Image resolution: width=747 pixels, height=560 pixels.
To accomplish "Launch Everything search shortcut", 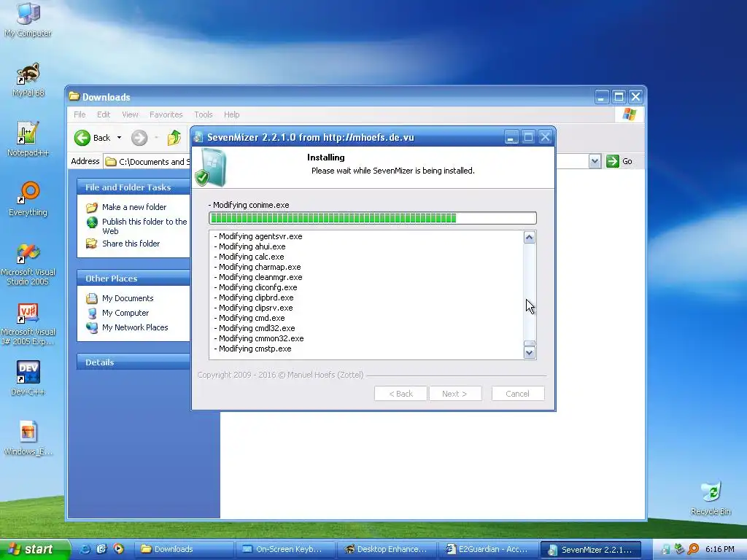I will click(28, 198).
